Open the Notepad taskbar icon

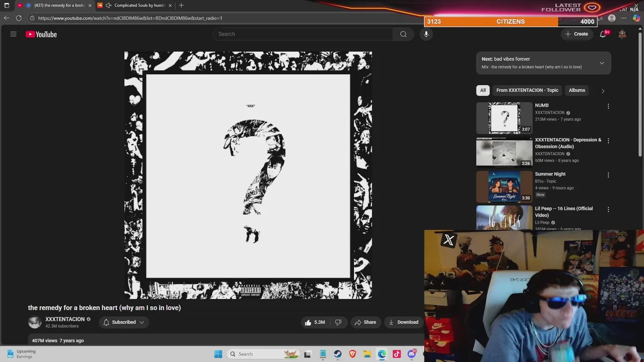coord(323,354)
